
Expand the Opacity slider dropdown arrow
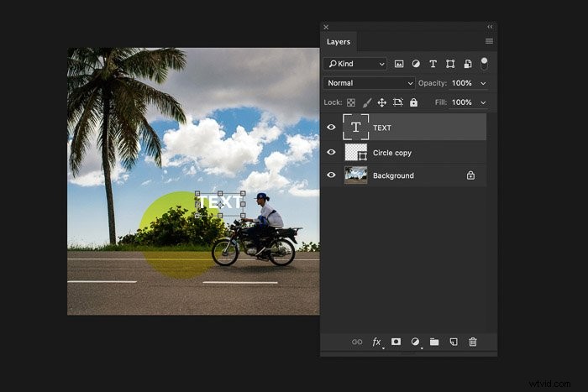click(x=483, y=83)
